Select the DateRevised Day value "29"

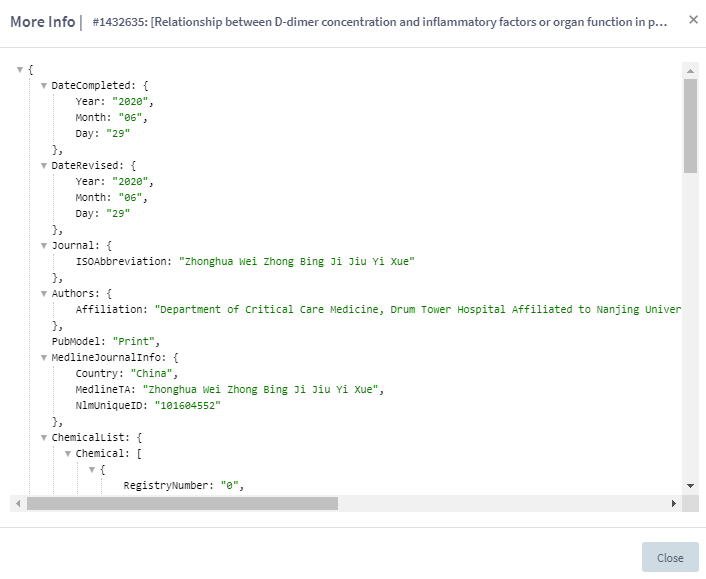[118, 213]
